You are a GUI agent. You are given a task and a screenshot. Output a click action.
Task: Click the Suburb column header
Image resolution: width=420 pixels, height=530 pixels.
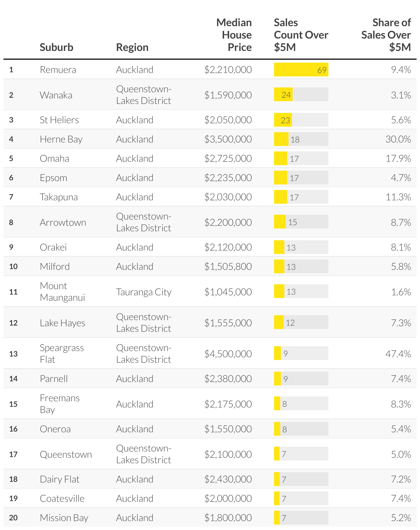[56, 47]
